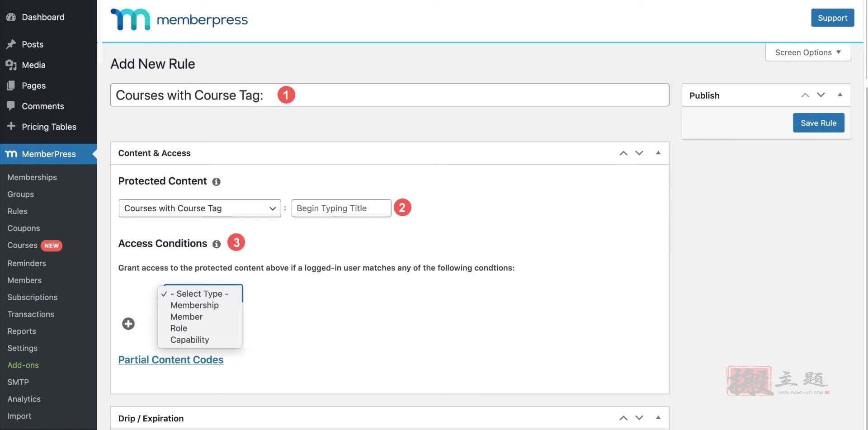Open Settings submenu item

[x=22, y=348]
